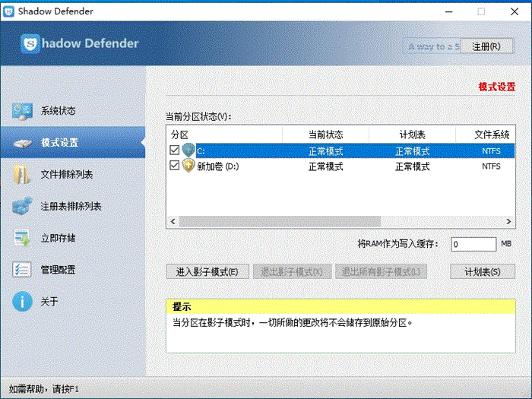Click the gold shield icon for D: volume
Screen dimensions: 532x399
[x=188, y=166]
